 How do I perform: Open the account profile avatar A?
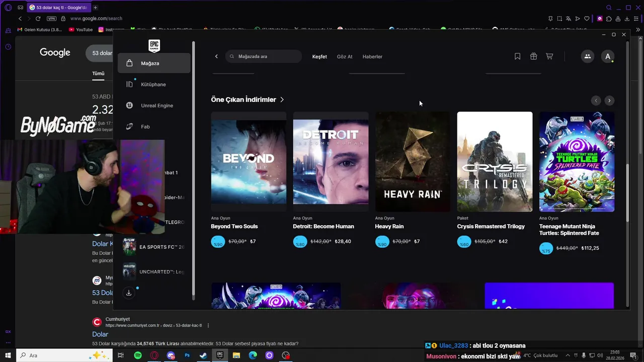(608, 56)
